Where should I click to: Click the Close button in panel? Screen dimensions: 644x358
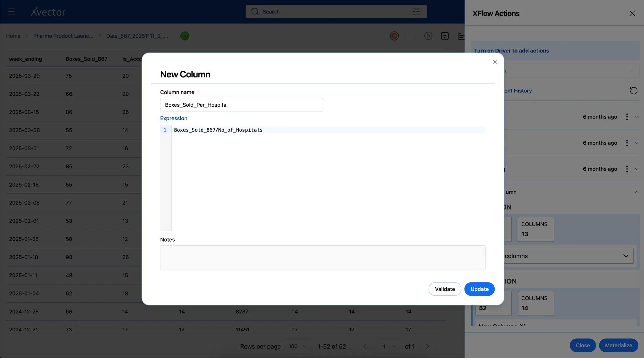coord(583,345)
